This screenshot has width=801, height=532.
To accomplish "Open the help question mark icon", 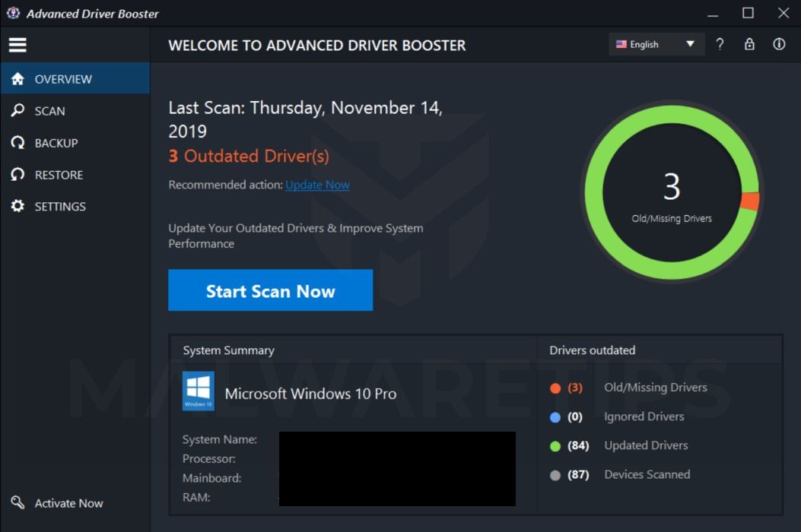I will pos(720,44).
